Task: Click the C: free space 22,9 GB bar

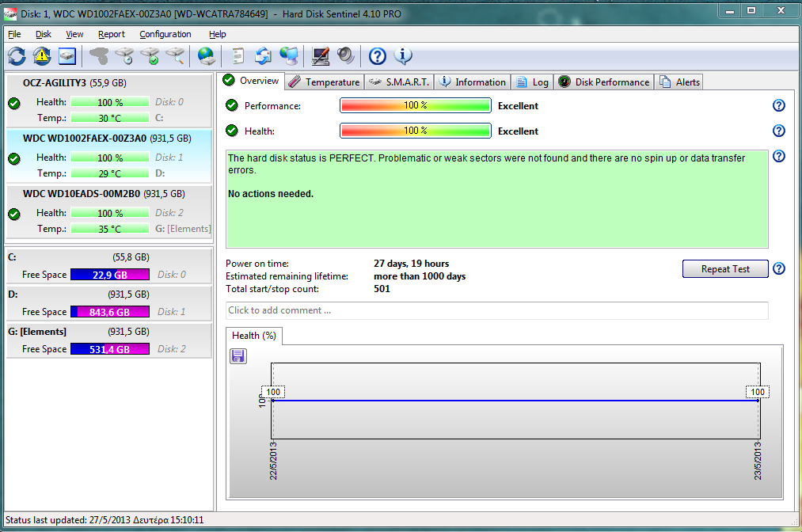Action: click(x=110, y=275)
